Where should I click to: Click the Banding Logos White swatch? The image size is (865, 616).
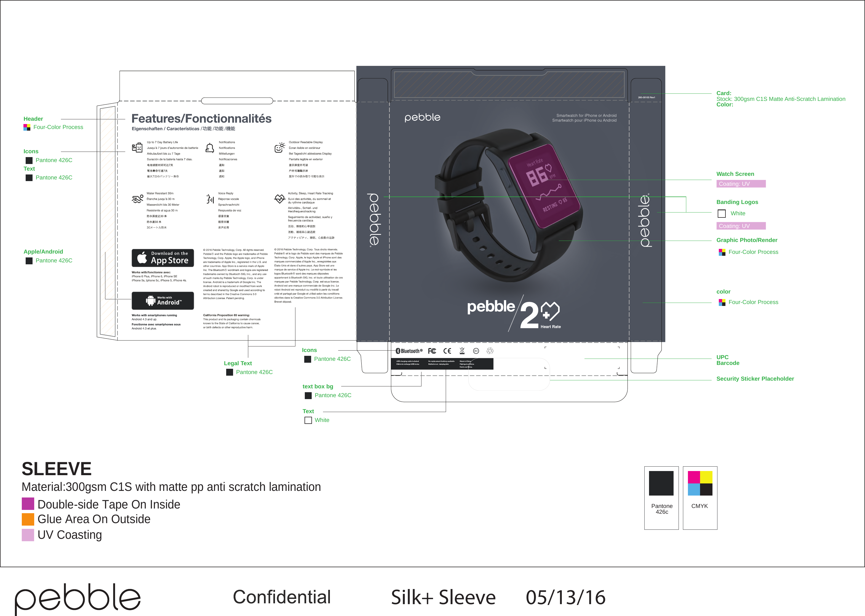point(722,214)
